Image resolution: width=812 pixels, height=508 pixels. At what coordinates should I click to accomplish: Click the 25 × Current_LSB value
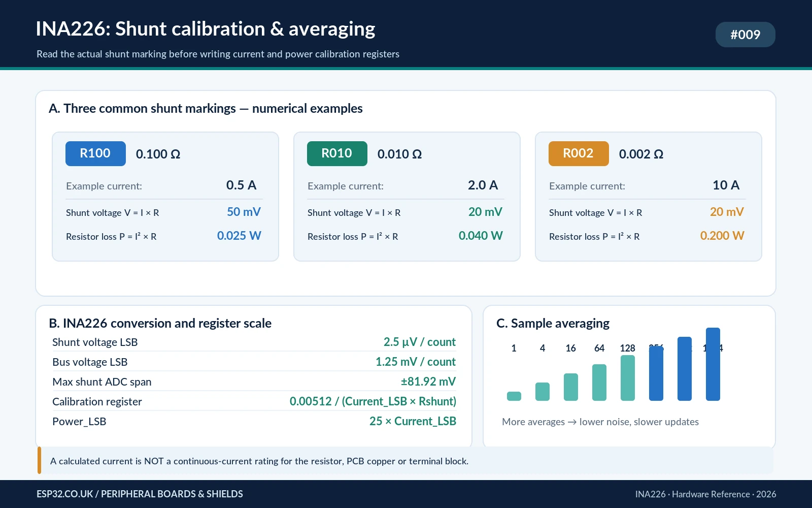click(413, 421)
